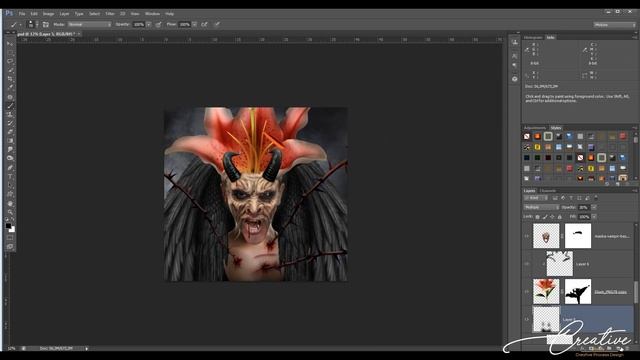Click the layer Opacity value field
The image size is (640, 360).
coord(584,207)
